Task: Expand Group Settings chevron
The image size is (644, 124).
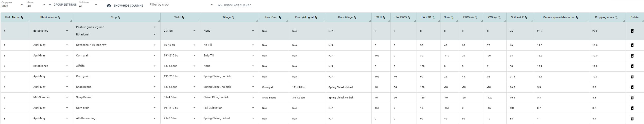Action: [x=50, y=5]
